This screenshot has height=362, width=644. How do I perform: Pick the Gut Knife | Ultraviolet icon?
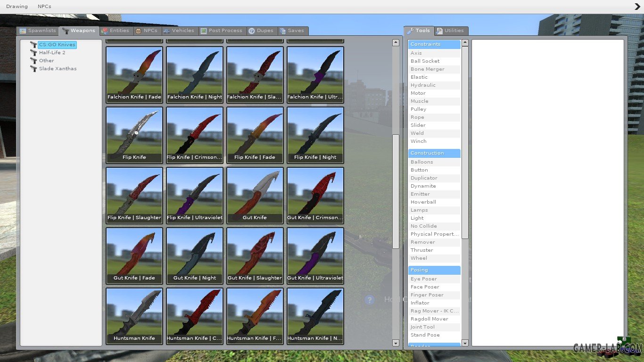(315, 256)
